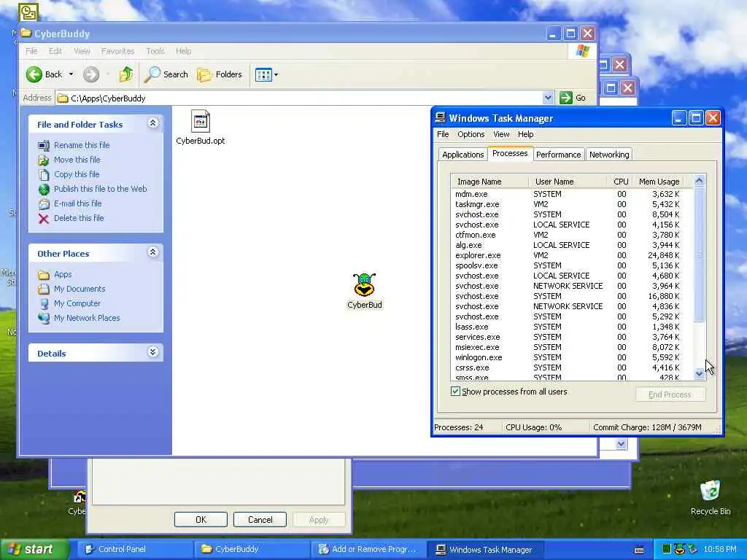This screenshot has width=747, height=560.
Task: Sort by the Mem Usage column header
Action: click(x=659, y=182)
